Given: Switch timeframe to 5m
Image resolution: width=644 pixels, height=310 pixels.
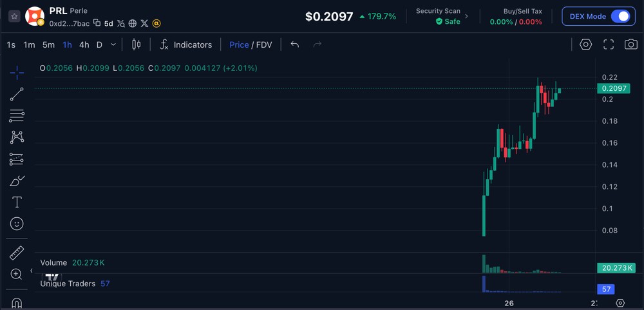Looking at the screenshot, I should [48, 45].
